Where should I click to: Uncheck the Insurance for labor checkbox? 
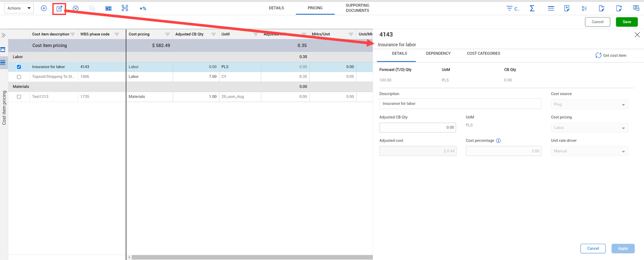coord(19,67)
